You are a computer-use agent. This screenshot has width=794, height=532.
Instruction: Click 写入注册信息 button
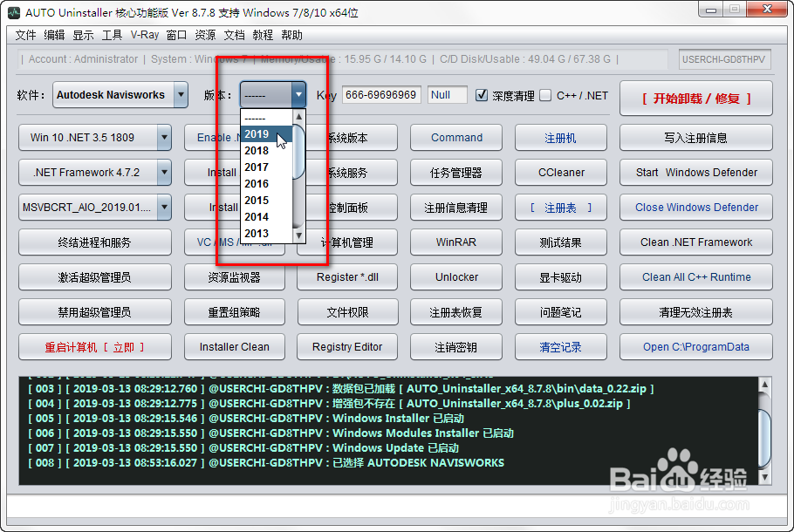click(695, 138)
